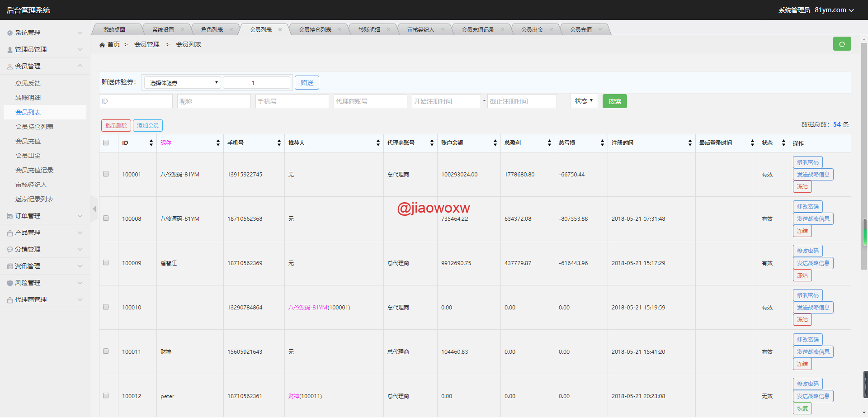Sort by the 总亏损 column arrows
The width and height of the screenshot is (868, 418).
pyautogui.click(x=602, y=143)
